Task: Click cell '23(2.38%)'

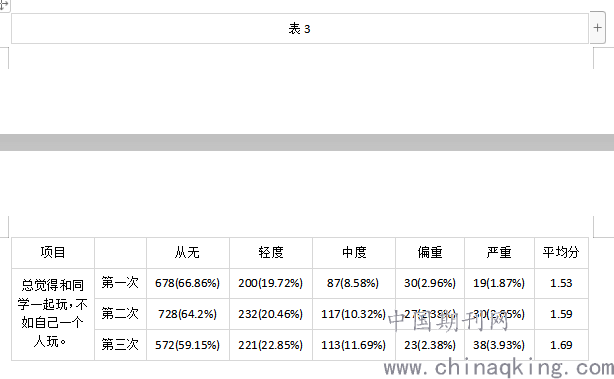Action: click(430, 345)
